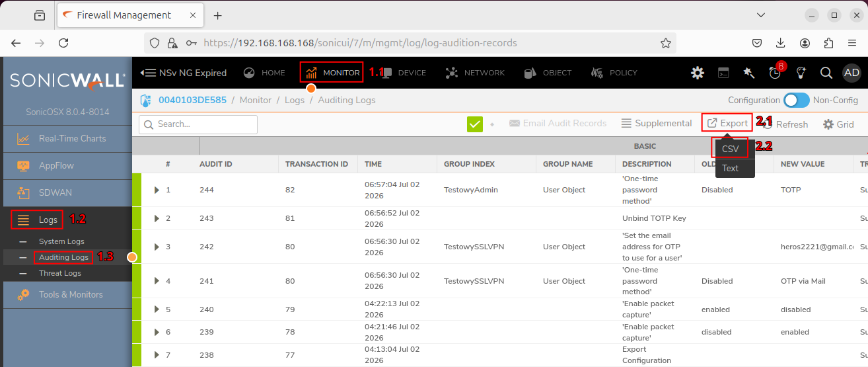The width and height of the screenshot is (868, 367).
Task: Collapse the Logs sidebar section
Action: click(x=66, y=220)
